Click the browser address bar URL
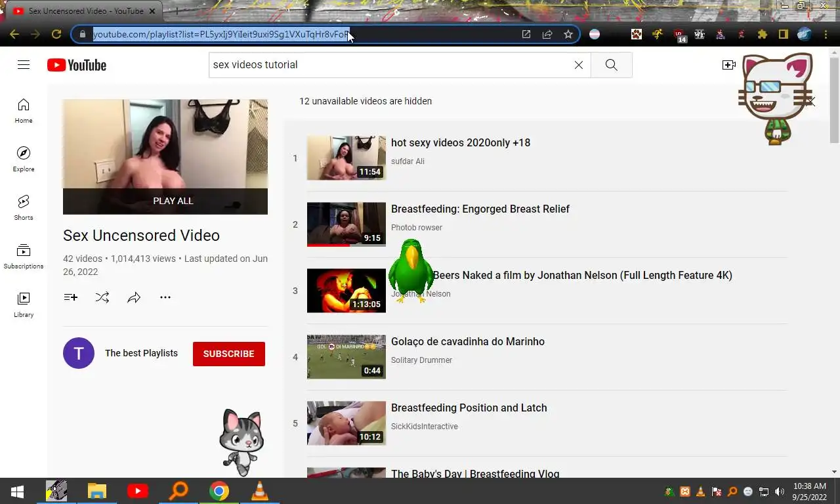The width and height of the screenshot is (840, 504). 220,34
